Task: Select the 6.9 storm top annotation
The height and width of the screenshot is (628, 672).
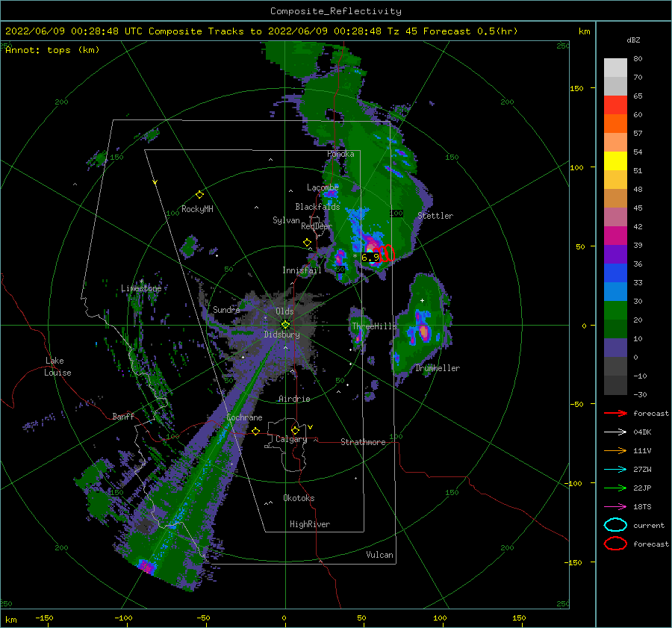Action: click(370, 257)
